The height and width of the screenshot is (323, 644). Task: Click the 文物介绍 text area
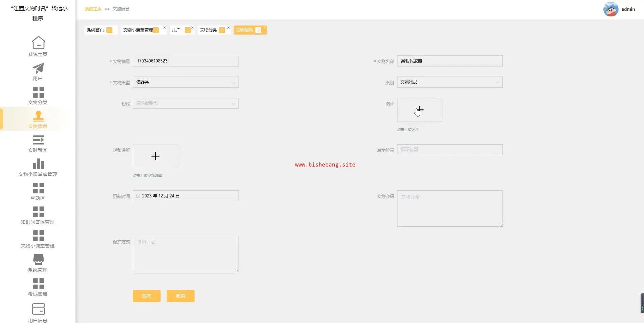click(x=450, y=209)
